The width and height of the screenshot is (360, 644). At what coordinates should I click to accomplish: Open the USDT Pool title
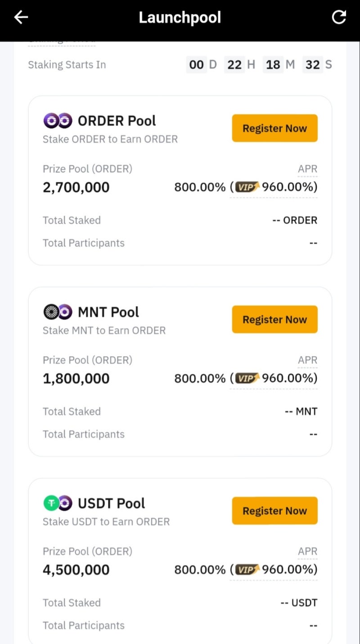[112, 503]
